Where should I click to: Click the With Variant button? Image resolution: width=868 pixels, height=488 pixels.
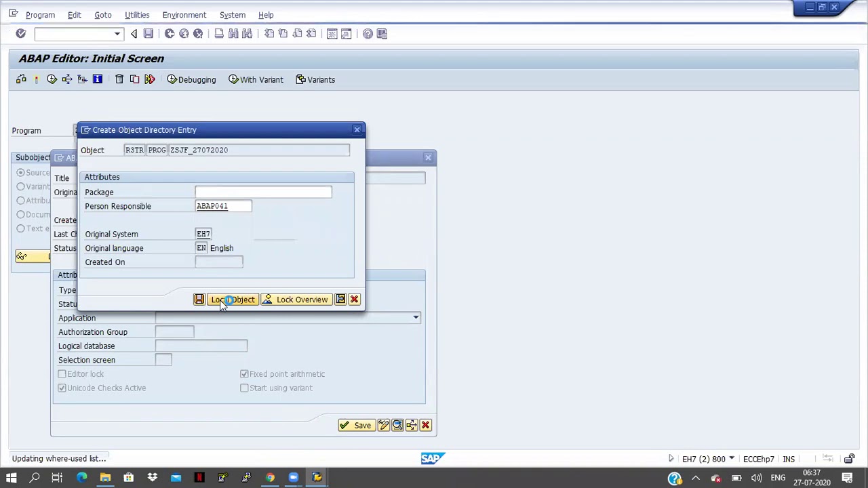click(256, 80)
